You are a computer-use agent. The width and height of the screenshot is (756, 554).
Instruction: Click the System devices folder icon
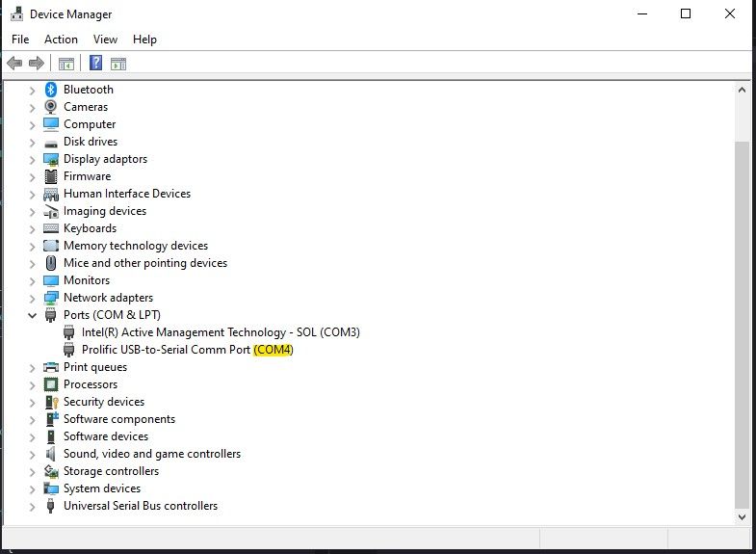pos(51,488)
